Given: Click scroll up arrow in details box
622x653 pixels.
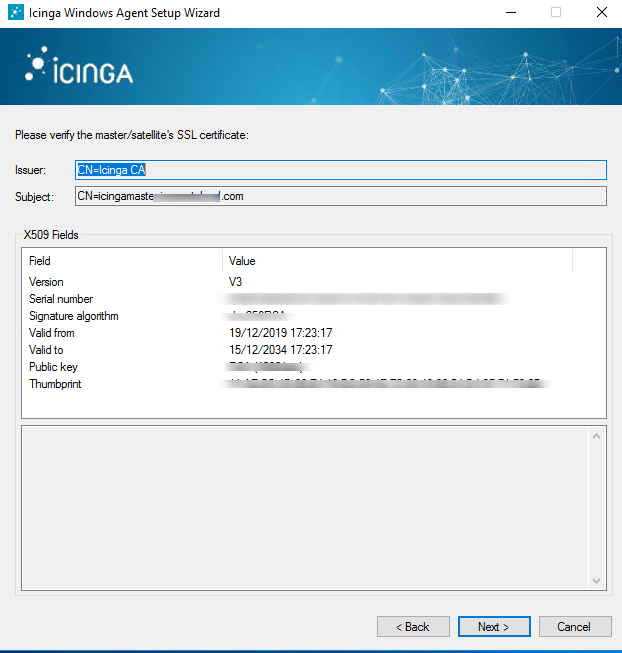Looking at the screenshot, I should click(x=596, y=436).
